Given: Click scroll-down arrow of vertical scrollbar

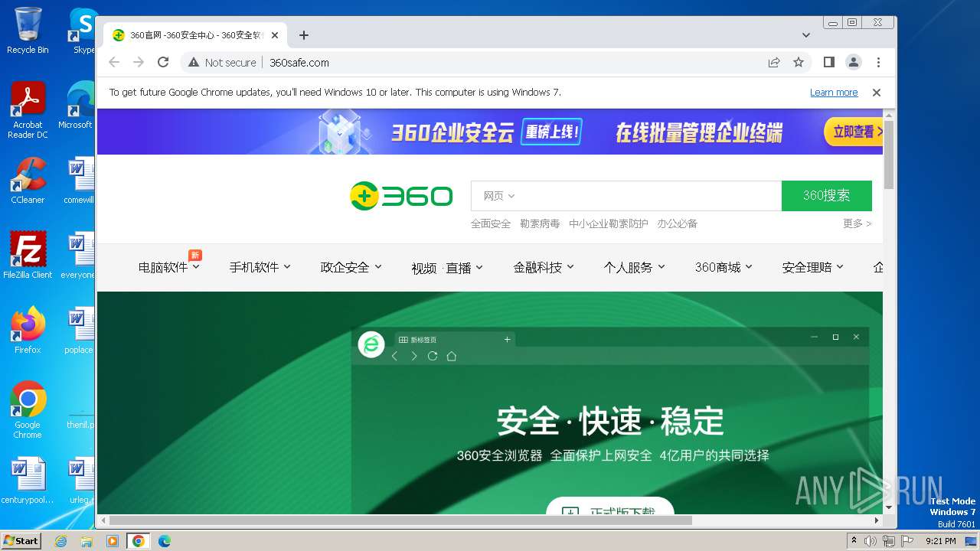Looking at the screenshot, I should [x=889, y=507].
